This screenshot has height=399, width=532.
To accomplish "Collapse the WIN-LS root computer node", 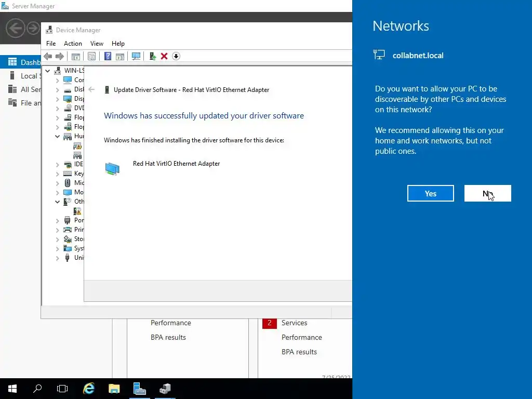I will click(x=48, y=71).
